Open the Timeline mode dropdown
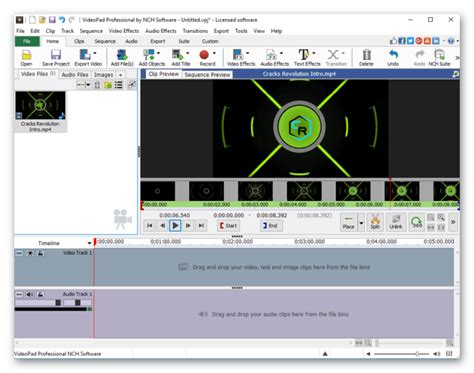The height and width of the screenshot is (373, 474). (x=89, y=243)
